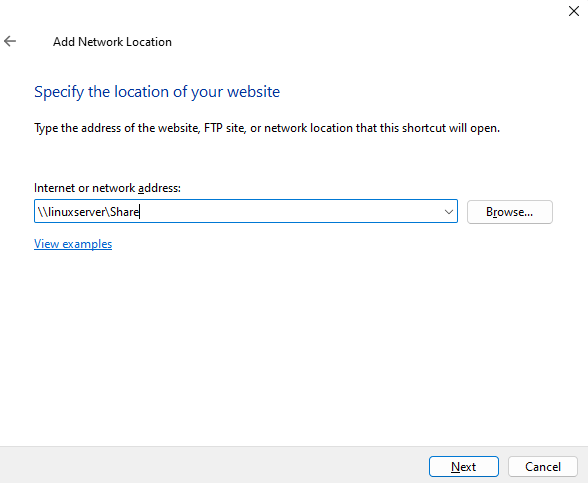The height and width of the screenshot is (483, 588).
Task: Click the word 'examples' in the link
Action: coord(87,244)
